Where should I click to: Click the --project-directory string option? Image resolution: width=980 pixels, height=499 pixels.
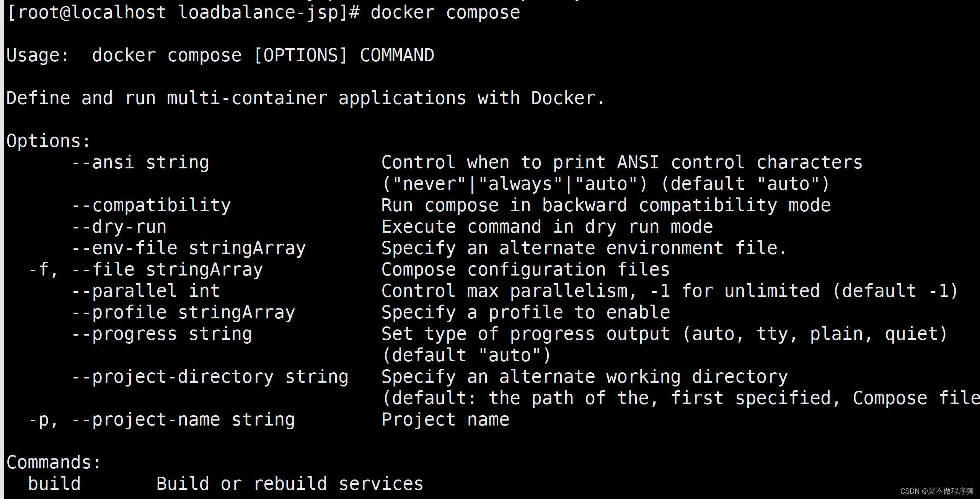[x=210, y=377]
